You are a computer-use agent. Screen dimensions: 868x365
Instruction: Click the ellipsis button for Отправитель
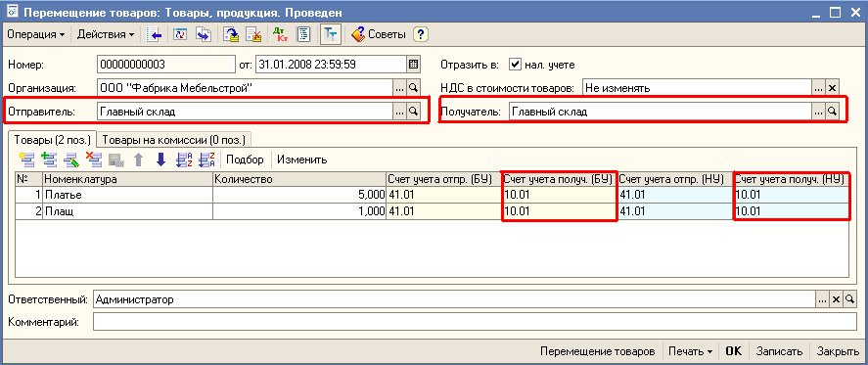coord(399,112)
